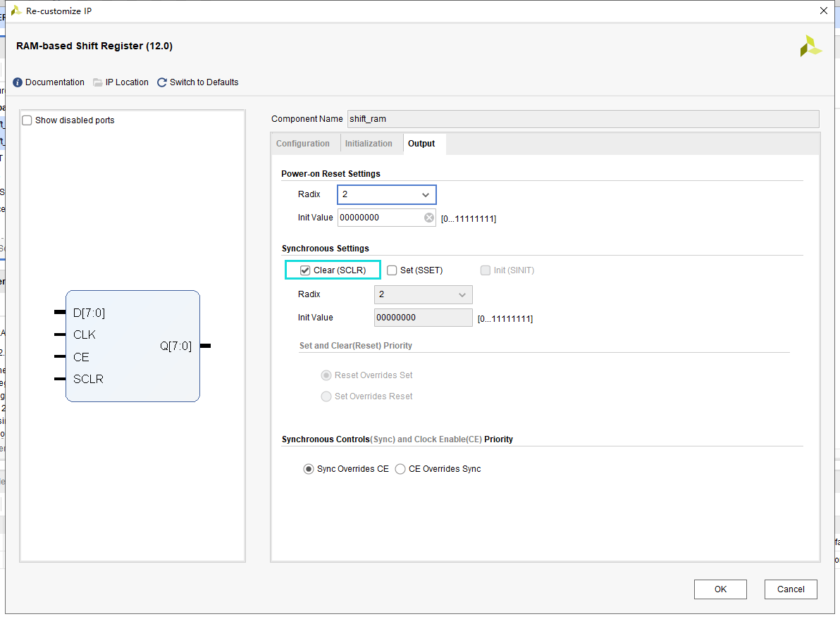Click the Documentation info icon
The height and width of the screenshot is (619, 840).
tap(18, 82)
